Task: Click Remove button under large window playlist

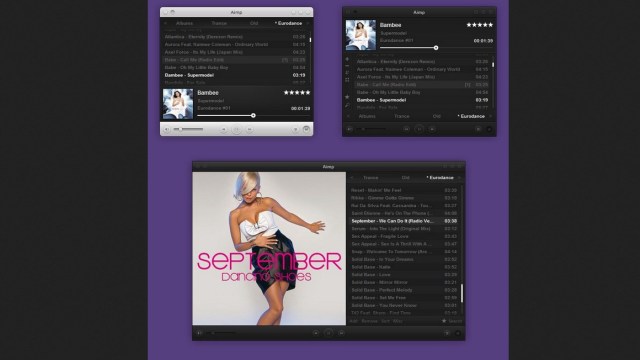Action: point(369,321)
